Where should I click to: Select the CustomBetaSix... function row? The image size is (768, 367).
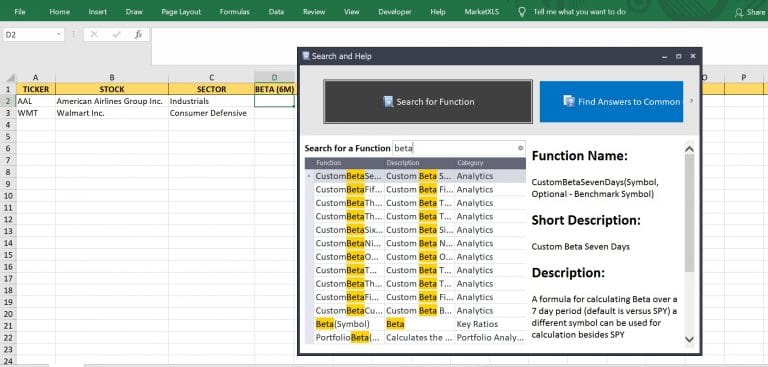(415, 230)
